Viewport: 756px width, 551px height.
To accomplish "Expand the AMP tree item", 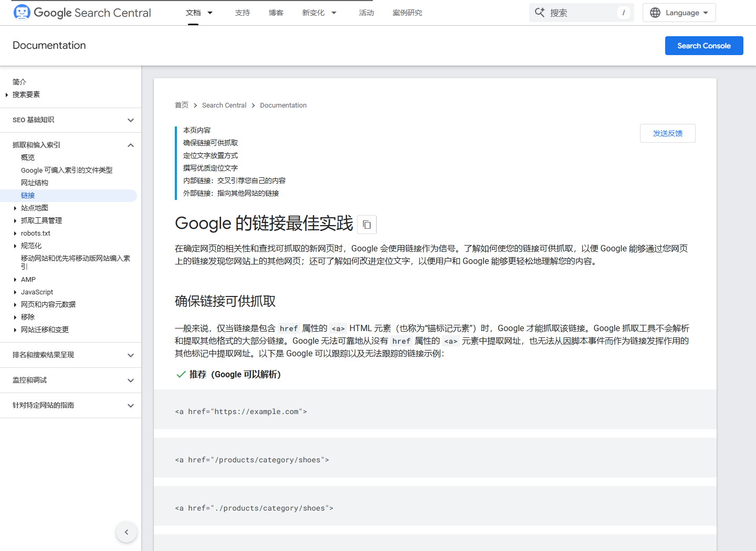I will pos(15,280).
